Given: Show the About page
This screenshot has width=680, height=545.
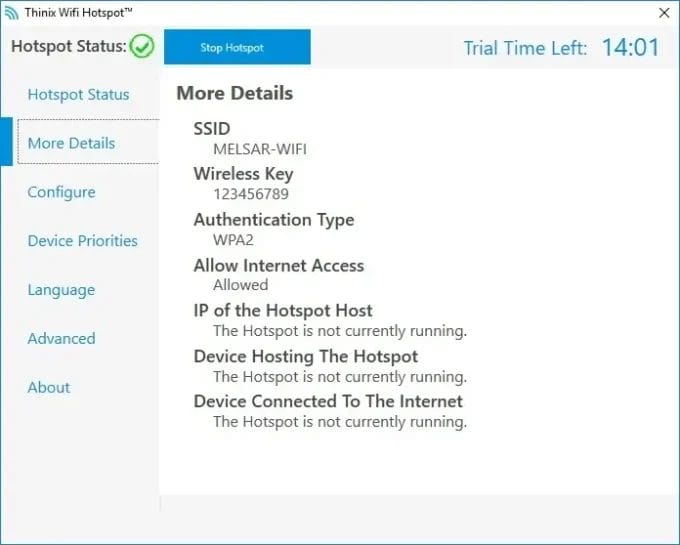Looking at the screenshot, I should (49, 387).
